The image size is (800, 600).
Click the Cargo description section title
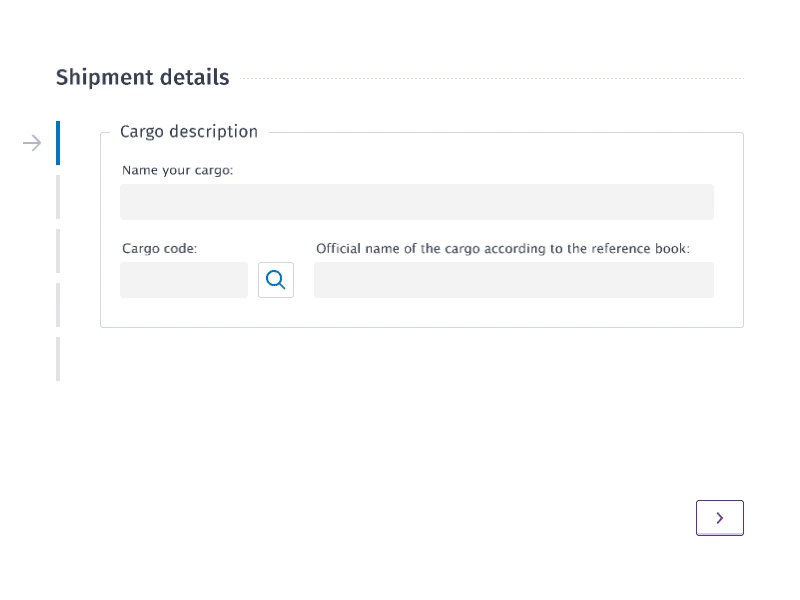point(188,131)
